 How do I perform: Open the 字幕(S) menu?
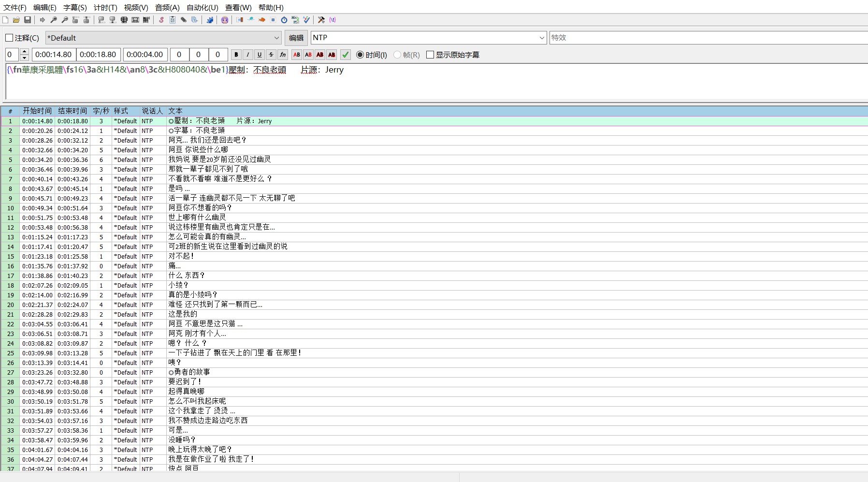(x=75, y=7)
